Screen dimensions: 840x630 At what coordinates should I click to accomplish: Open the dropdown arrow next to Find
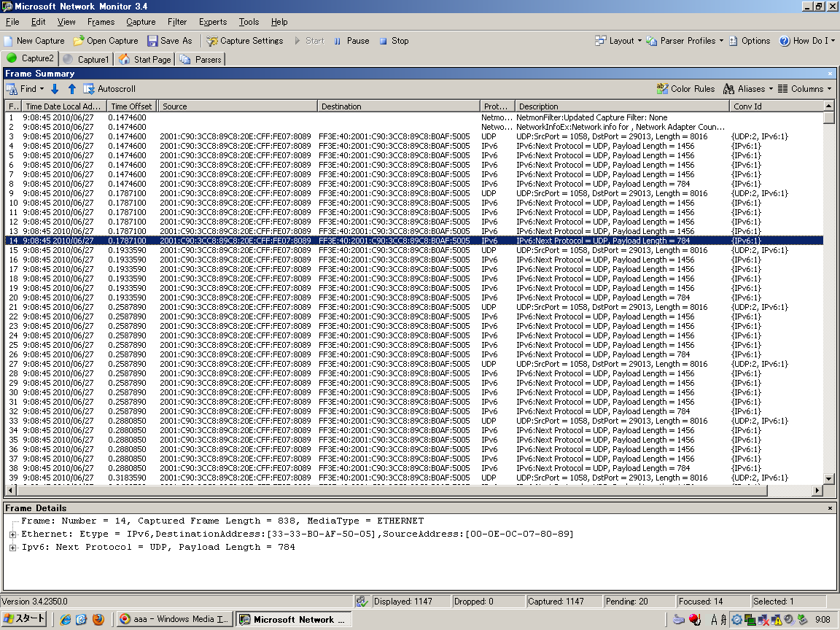click(42, 89)
